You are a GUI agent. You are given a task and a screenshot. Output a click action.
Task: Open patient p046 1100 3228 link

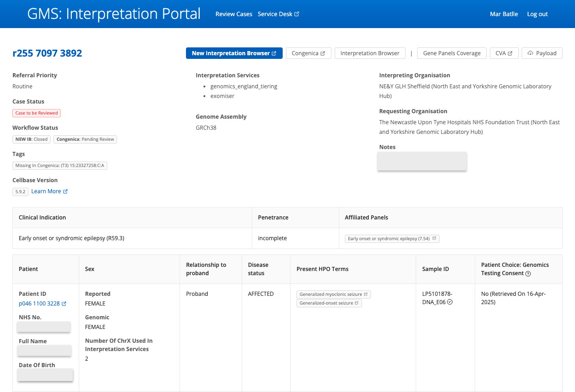coord(39,304)
